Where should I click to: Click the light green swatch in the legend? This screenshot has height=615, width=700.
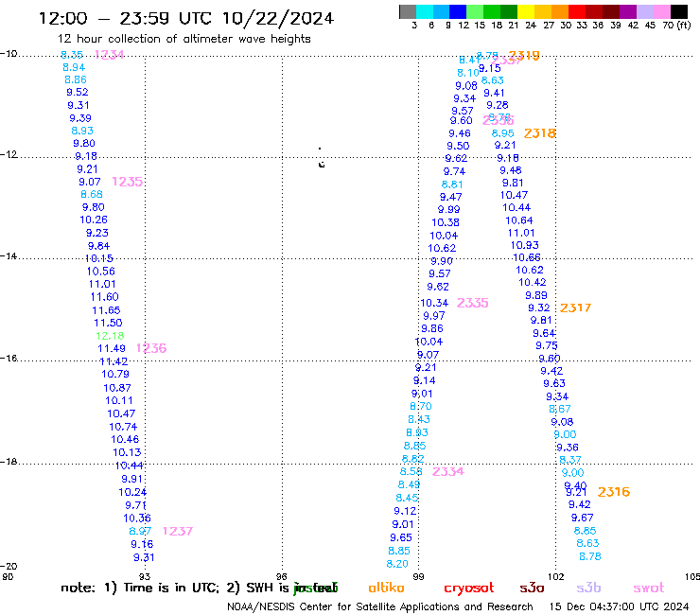tap(475, 11)
